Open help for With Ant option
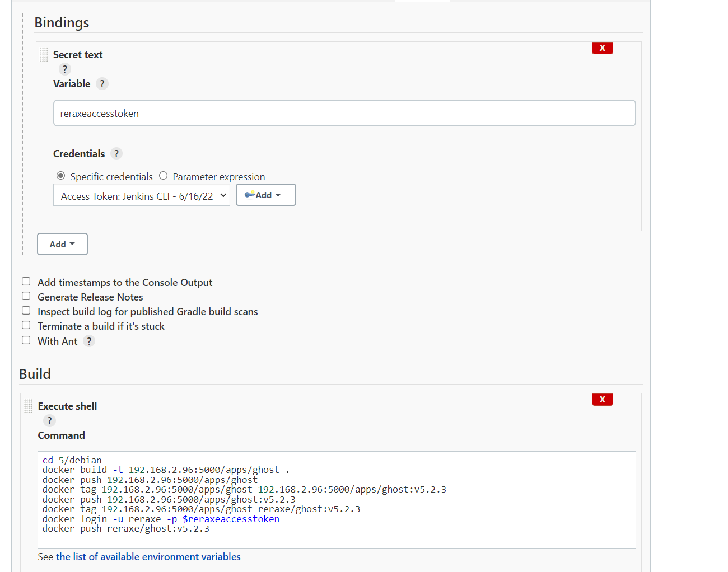This screenshot has height=572, width=728. (89, 341)
